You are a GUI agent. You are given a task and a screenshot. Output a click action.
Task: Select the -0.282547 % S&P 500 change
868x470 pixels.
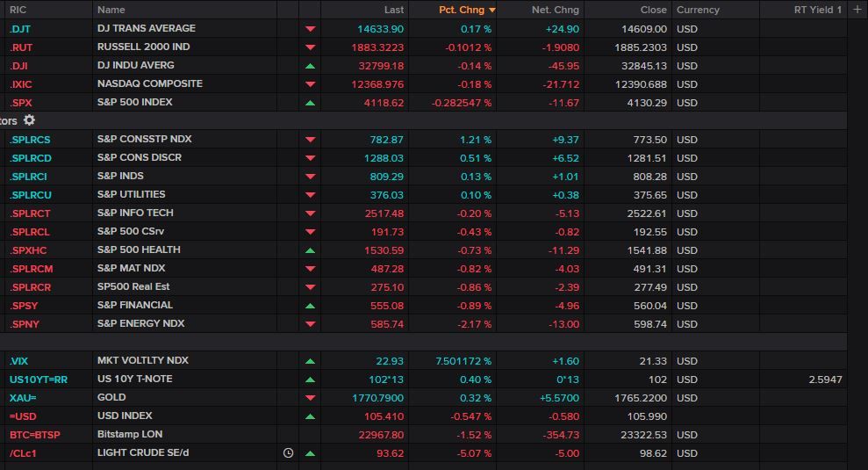[x=461, y=103]
